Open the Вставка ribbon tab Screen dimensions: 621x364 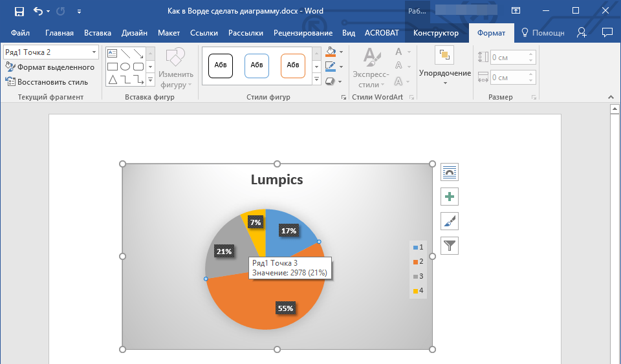pos(98,33)
